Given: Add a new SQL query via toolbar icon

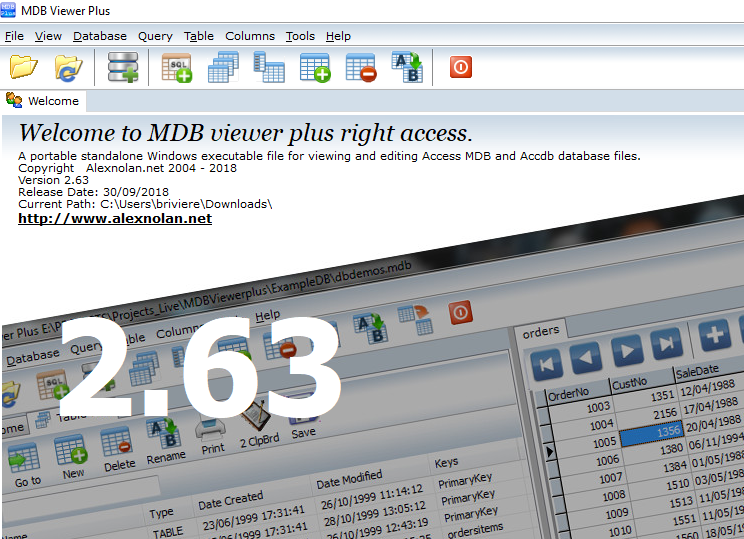Looking at the screenshot, I should (x=177, y=68).
